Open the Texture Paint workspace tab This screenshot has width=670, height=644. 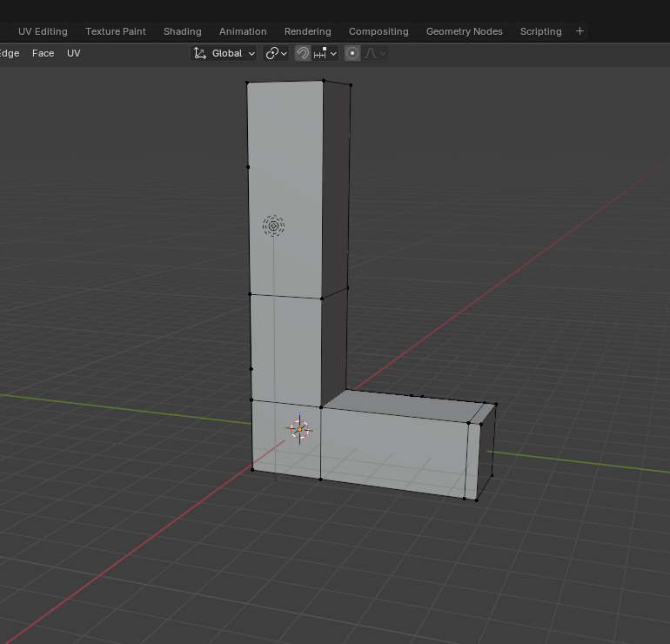(x=116, y=31)
